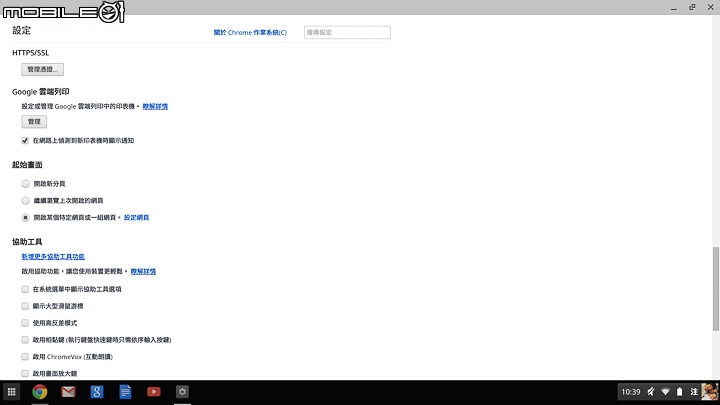
Task: Open Gmail from the shelf
Action: pos(68,392)
